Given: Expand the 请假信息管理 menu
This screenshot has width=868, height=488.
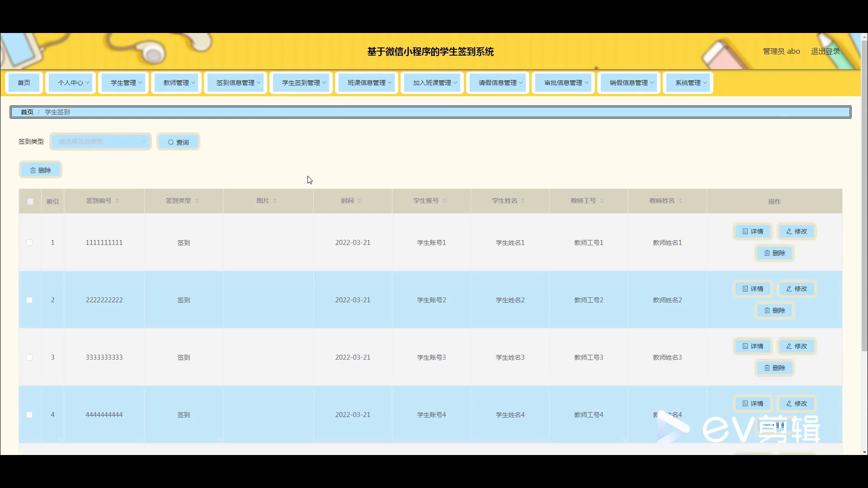Looking at the screenshot, I should (498, 83).
